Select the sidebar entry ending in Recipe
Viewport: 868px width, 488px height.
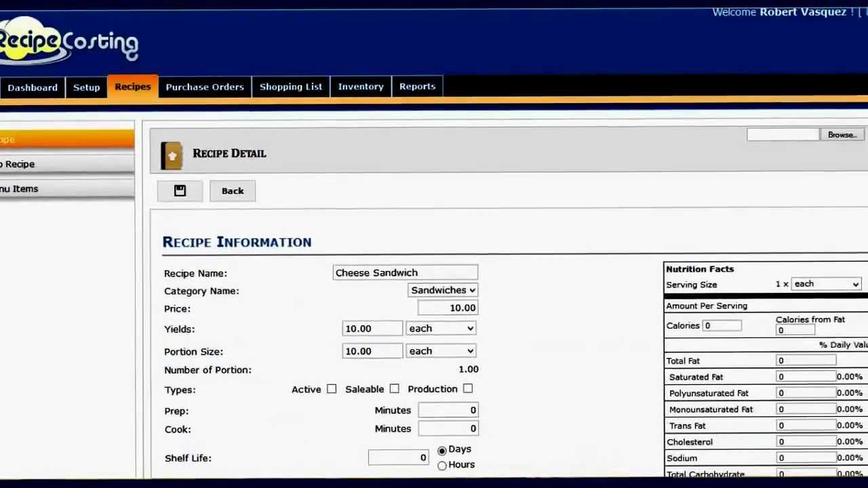[x=67, y=164]
